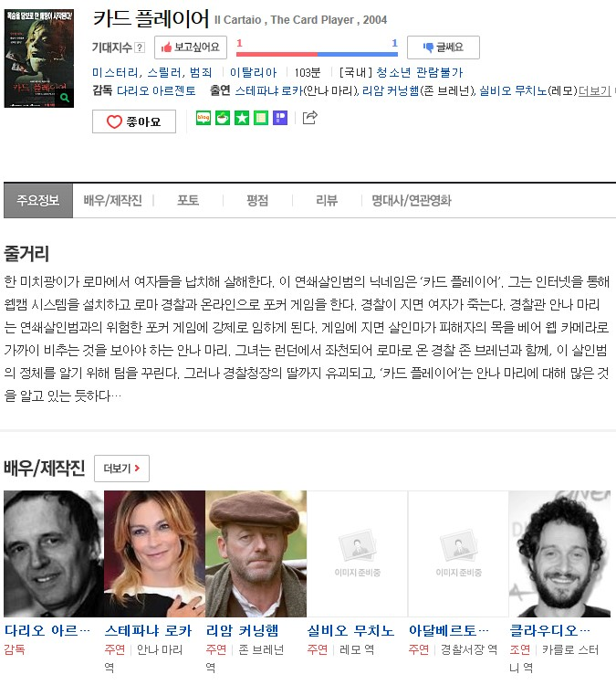Open the 평점 tab
The height and width of the screenshot is (685, 616).
point(257,201)
